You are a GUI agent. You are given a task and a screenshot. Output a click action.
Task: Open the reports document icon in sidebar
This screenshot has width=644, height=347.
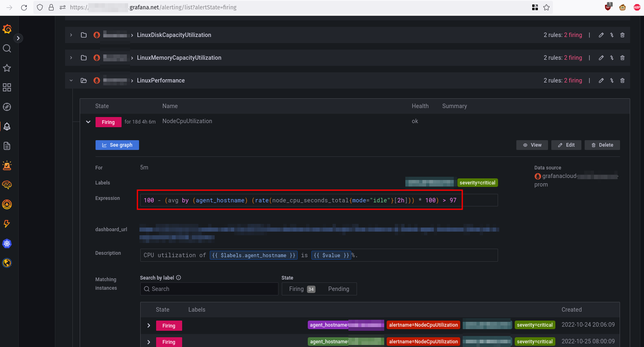point(7,146)
